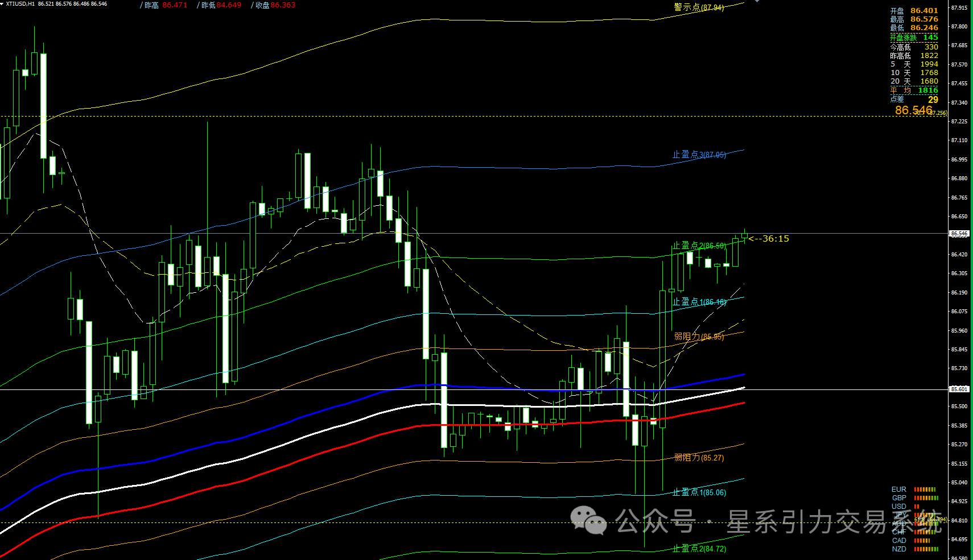973x560 pixels.
Task: Click the 警示点(87.94) line label
Action: tap(699, 7)
